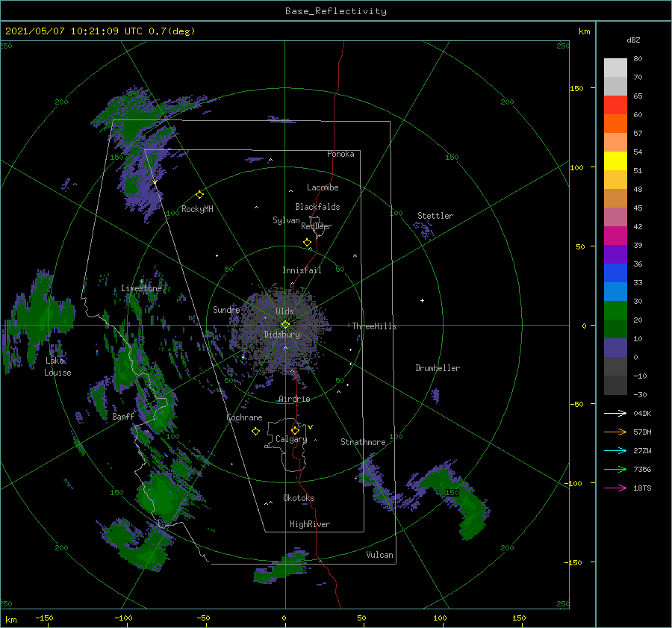The image size is (672, 628).
Task: Click the HighRiver city label
Action: pos(310,524)
